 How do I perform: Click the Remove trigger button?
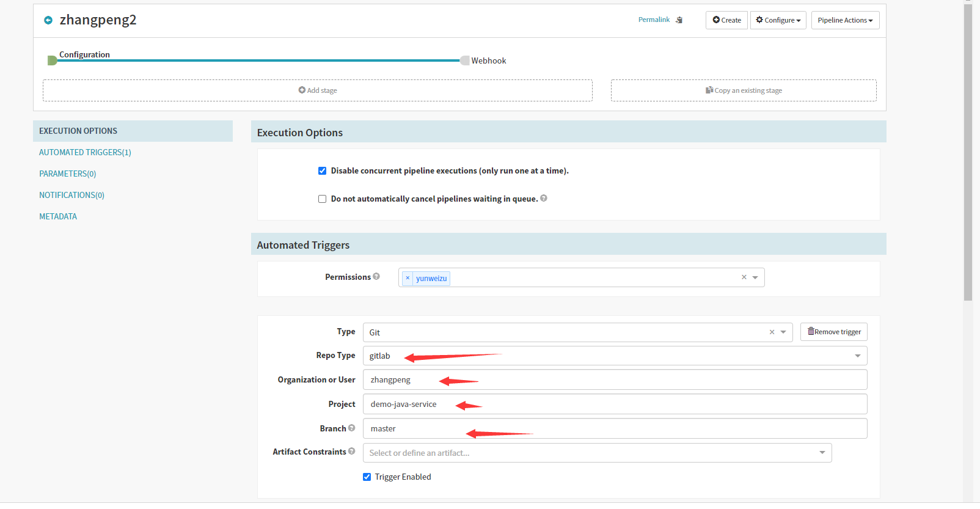click(834, 332)
